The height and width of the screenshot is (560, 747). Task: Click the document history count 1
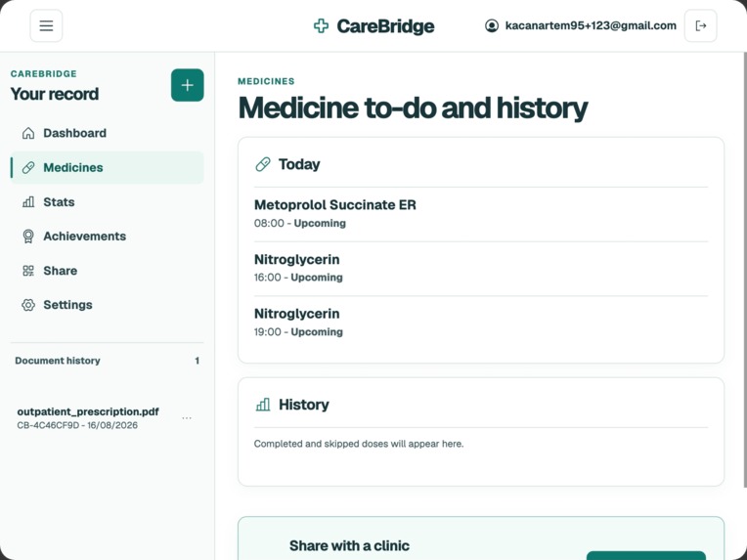click(197, 361)
